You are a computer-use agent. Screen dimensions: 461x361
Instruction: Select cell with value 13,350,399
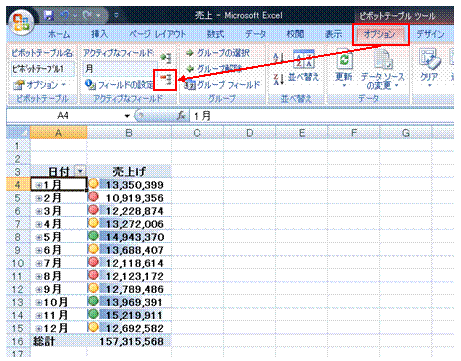129,185
